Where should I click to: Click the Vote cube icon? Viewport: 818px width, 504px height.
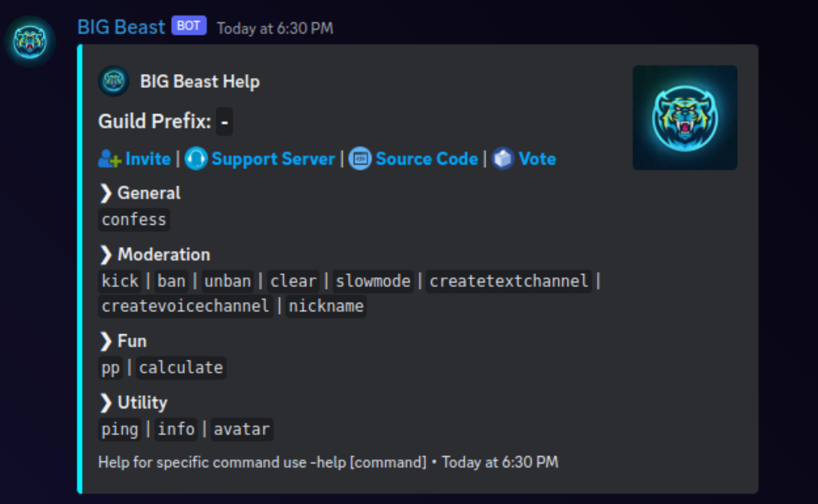click(503, 159)
